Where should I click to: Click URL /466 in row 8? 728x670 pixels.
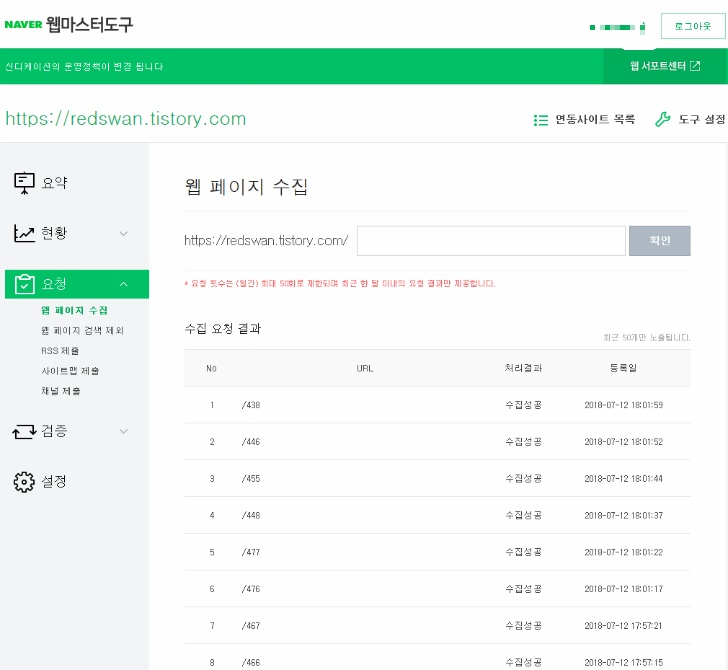(x=251, y=662)
